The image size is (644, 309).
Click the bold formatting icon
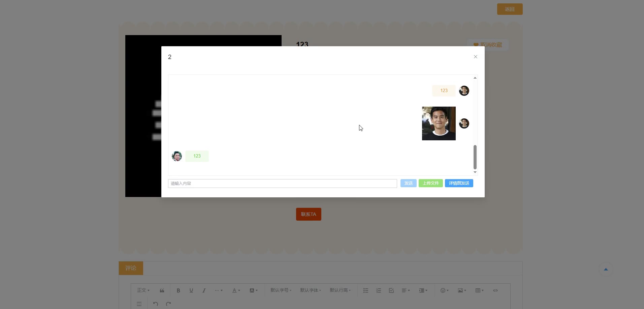pos(179,290)
